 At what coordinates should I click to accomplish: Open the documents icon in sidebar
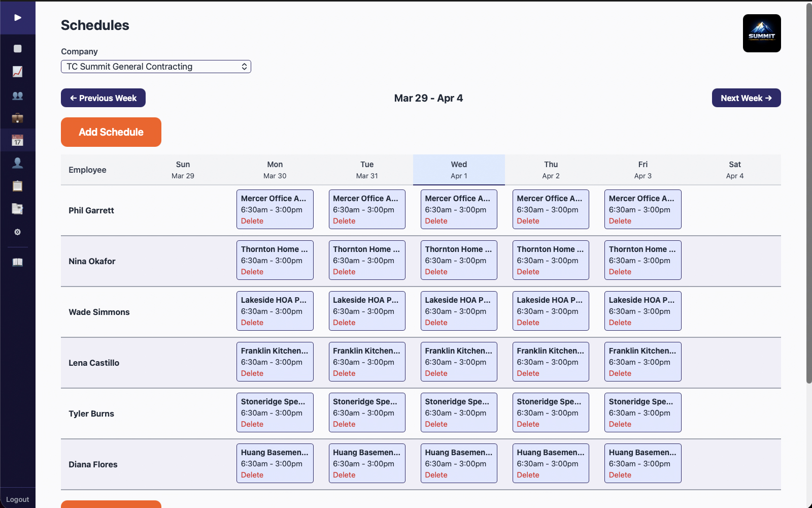[x=18, y=209]
